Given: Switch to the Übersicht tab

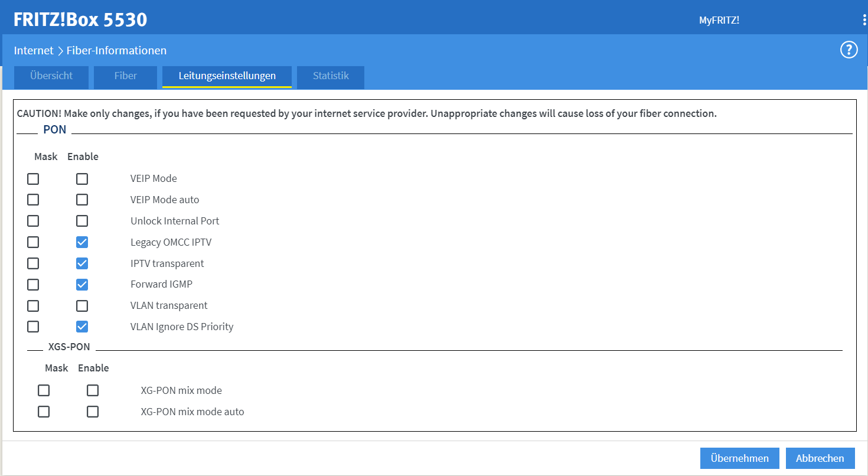Looking at the screenshot, I should pyautogui.click(x=51, y=76).
